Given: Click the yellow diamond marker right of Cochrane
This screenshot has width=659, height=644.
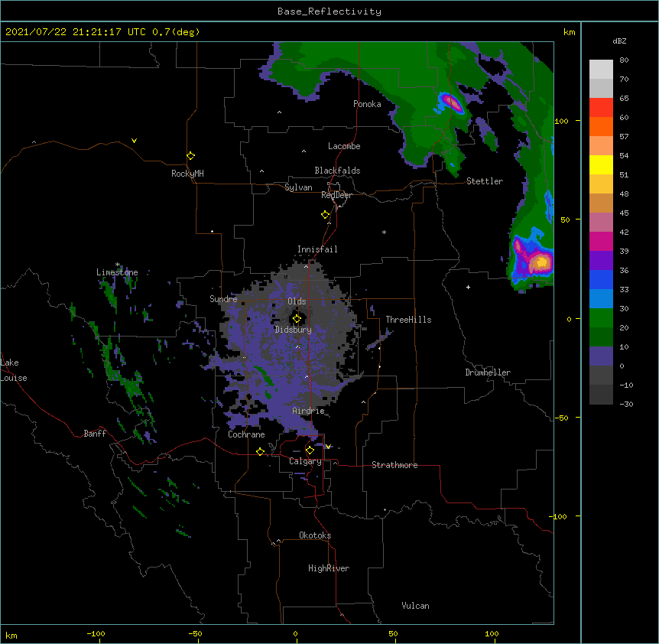Looking at the screenshot, I should pyautogui.click(x=260, y=451).
